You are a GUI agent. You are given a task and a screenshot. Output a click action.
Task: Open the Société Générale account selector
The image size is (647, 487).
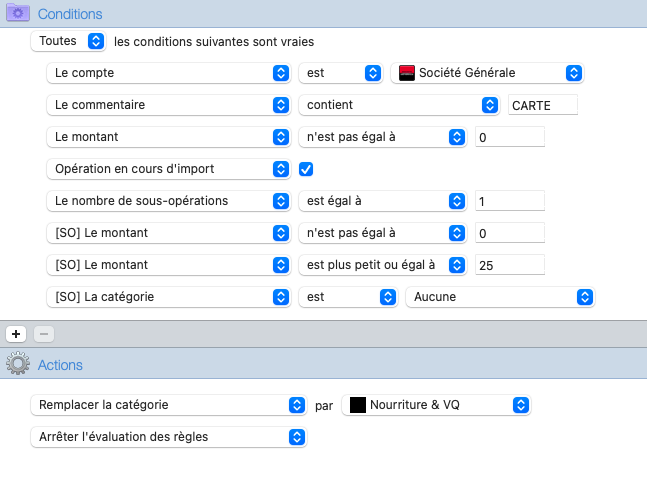click(487, 73)
